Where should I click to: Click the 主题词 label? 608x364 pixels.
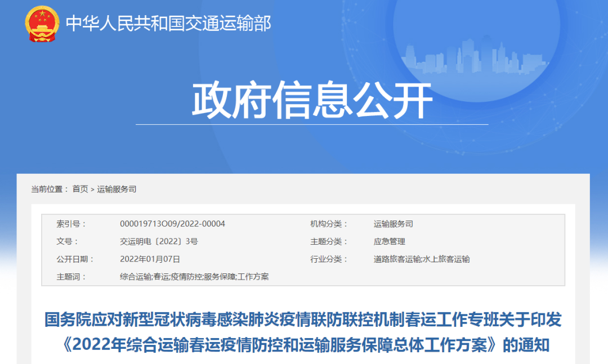click(71, 277)
